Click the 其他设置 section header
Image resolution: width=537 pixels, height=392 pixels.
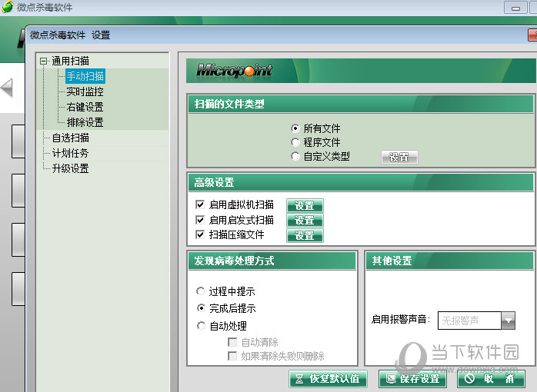pos(449,261)
